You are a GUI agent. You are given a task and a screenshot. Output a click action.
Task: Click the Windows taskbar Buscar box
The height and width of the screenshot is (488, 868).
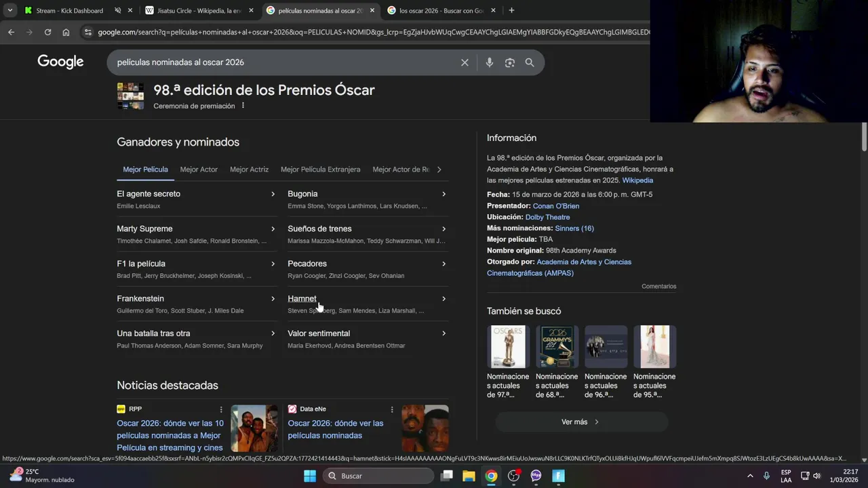[x=378, y=476]
